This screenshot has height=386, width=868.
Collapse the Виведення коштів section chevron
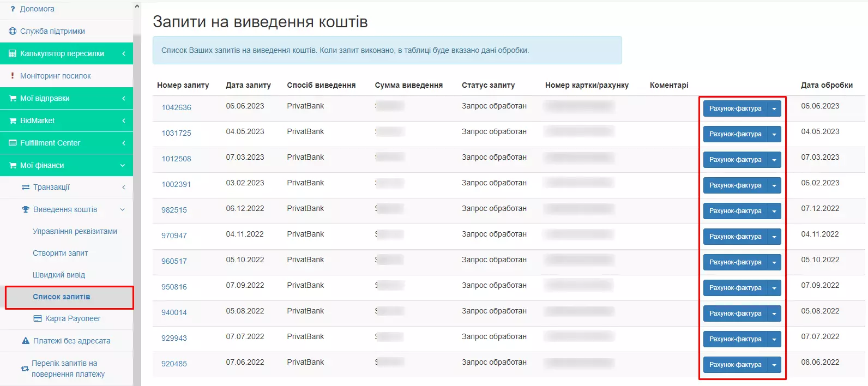pyautogui.click(x=123, y=209)
